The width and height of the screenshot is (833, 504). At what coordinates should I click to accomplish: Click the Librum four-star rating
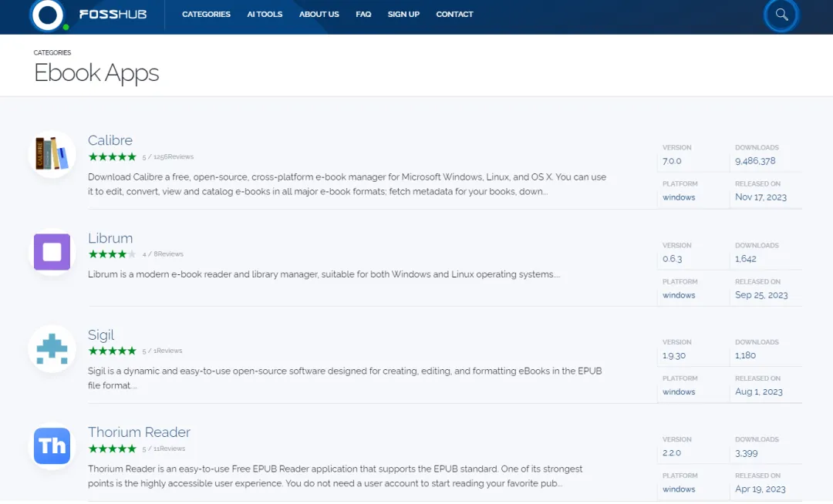112,254
